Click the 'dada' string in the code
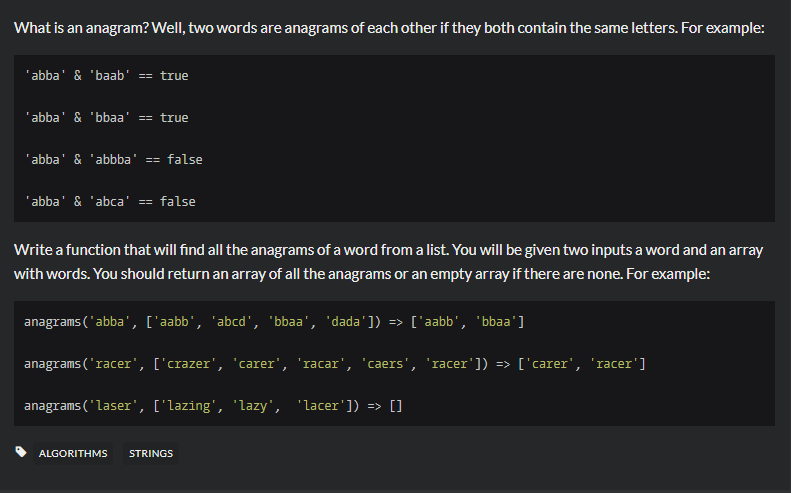Image resolution: width=791 pixels, height=493 pixels. pos(346,322)
